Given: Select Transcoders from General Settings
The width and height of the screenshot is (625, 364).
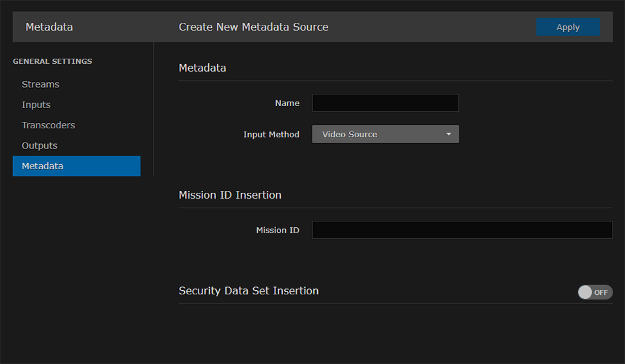Looking at the screenshot, I should coord(48,125).
